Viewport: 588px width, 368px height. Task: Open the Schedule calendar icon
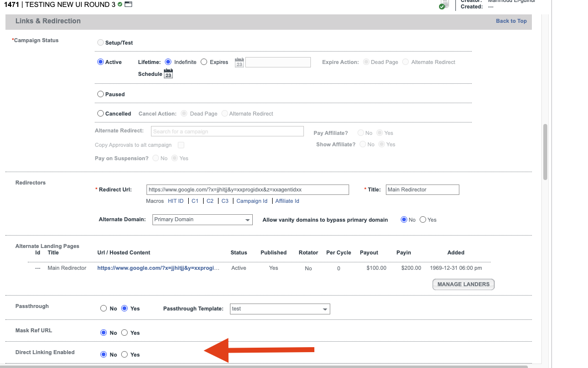[168, 74]
